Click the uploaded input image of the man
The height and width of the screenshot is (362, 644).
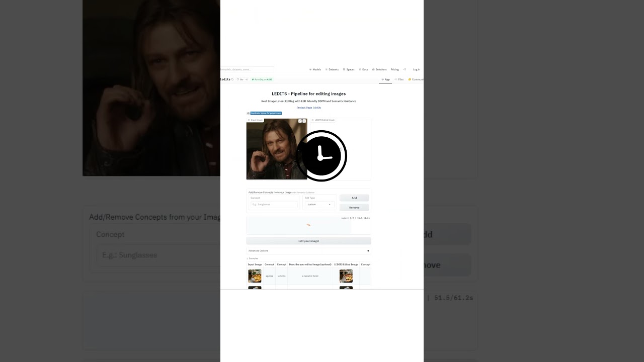coord(277,149)
